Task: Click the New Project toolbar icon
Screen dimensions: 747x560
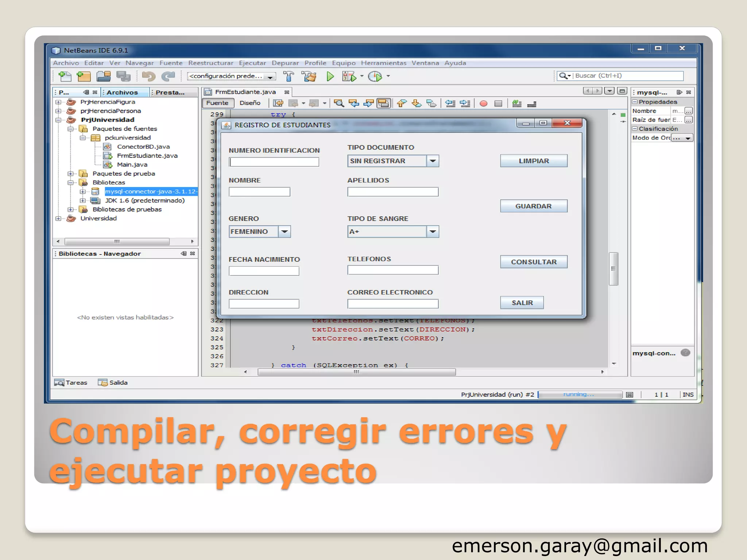Action: (x=84, y=76)
